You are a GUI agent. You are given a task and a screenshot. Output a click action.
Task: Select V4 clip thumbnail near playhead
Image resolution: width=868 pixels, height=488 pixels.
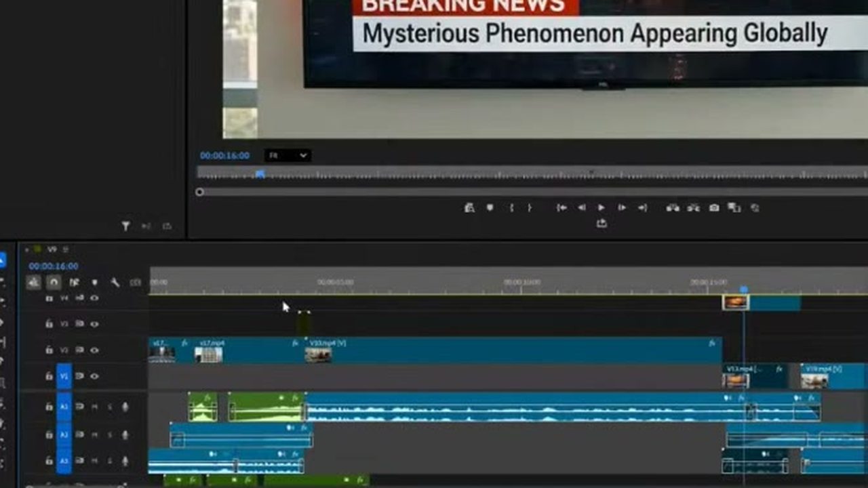click(736, 302)
